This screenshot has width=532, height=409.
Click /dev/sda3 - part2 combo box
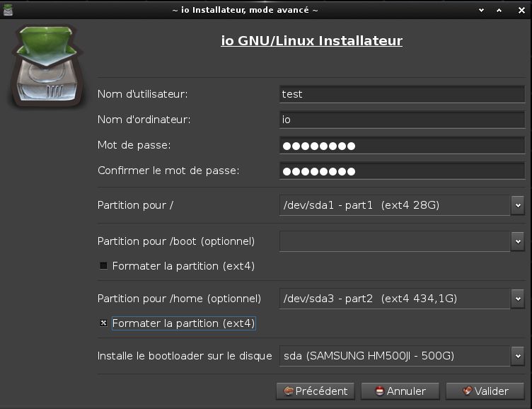(x=395, y=299)
